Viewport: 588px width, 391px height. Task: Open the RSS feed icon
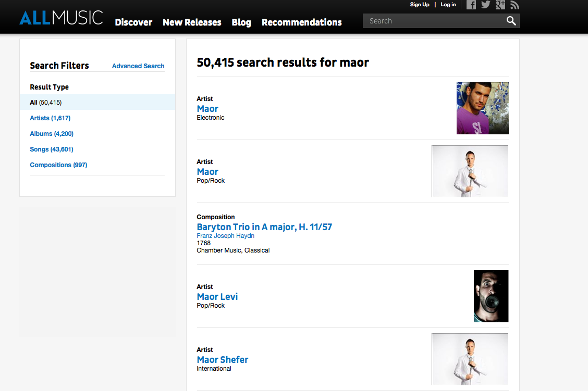point(514,5)
